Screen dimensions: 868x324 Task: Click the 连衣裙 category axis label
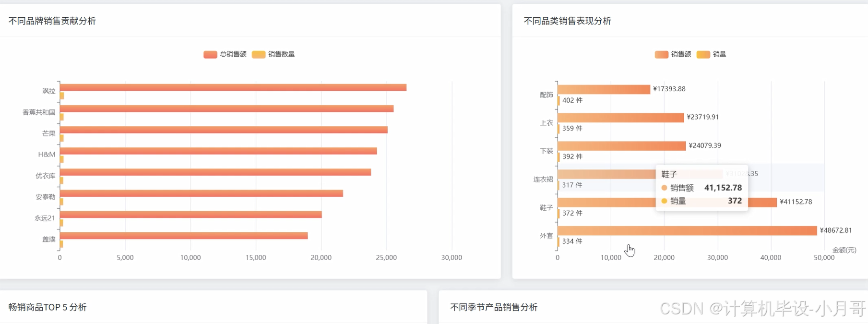coord(543,179)
